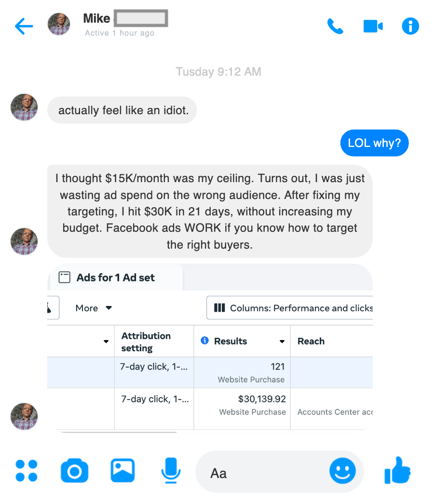Open the emoji picker smiley
Screen dimensions: 434x504
(342, 471)
